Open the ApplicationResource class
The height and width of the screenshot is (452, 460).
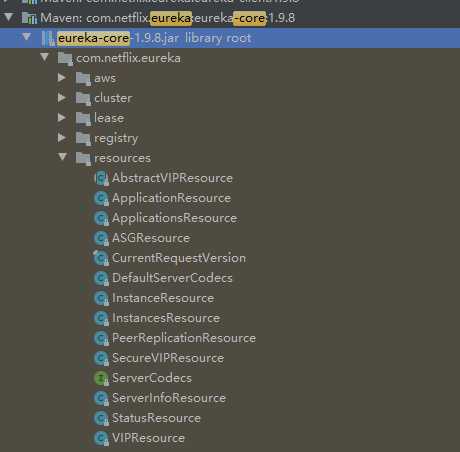pos(172,198)
